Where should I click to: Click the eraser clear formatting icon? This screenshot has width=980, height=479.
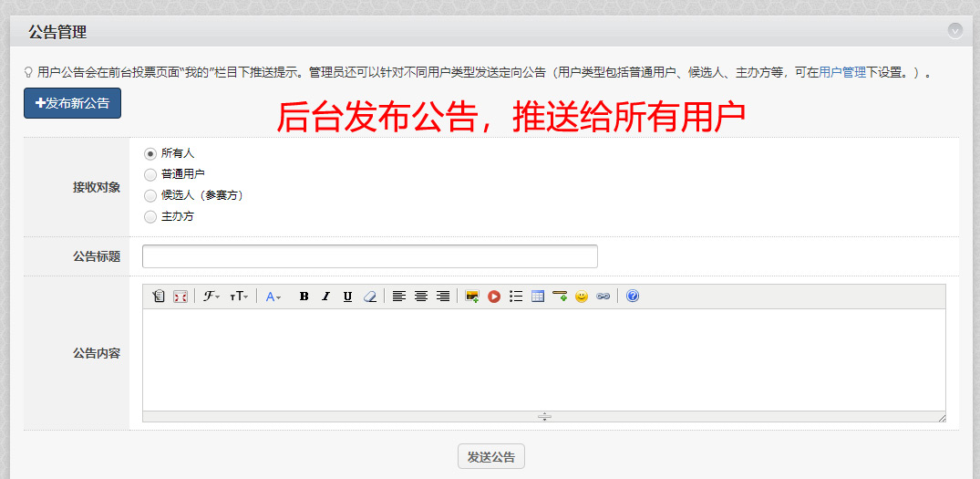[x=369, y=297]
